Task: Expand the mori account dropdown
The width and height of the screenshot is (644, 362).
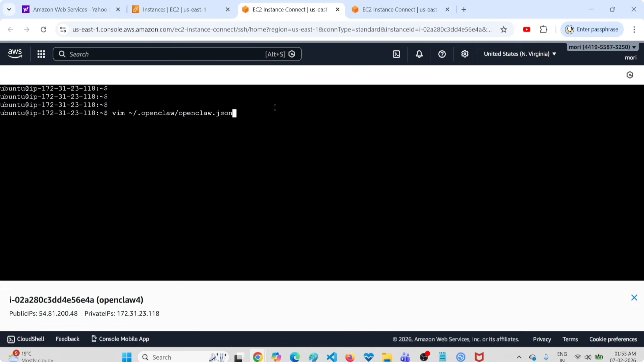Action: pyautogui.click(x=602, y=47)
